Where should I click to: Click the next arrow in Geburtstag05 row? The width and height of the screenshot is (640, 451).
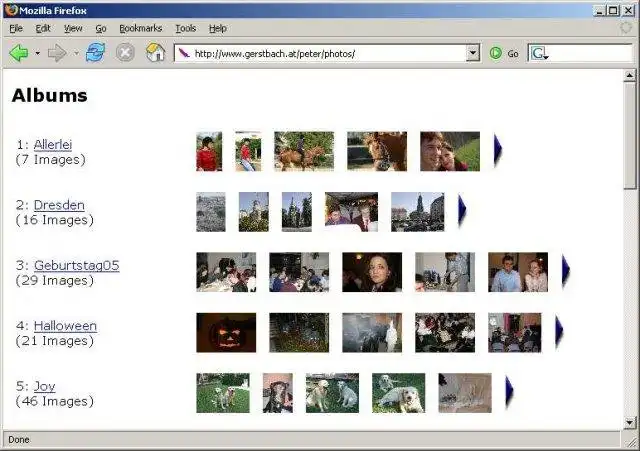(566, 271)
